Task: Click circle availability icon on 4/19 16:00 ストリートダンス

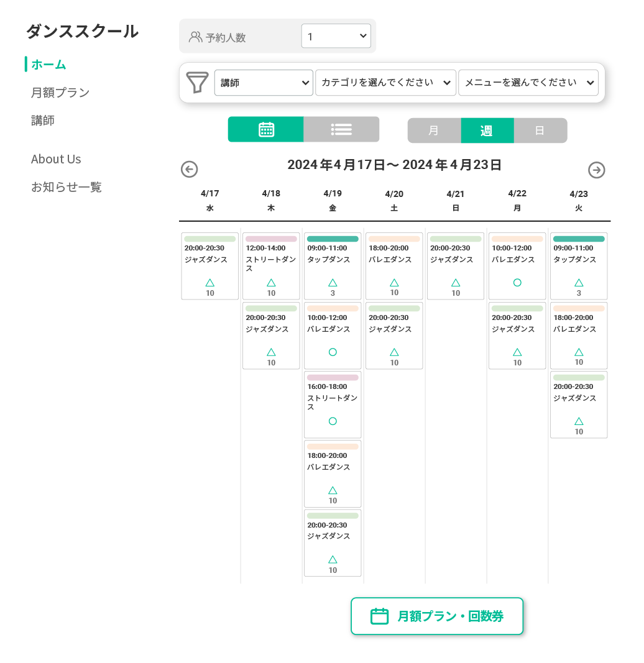Action: (333, 421)
